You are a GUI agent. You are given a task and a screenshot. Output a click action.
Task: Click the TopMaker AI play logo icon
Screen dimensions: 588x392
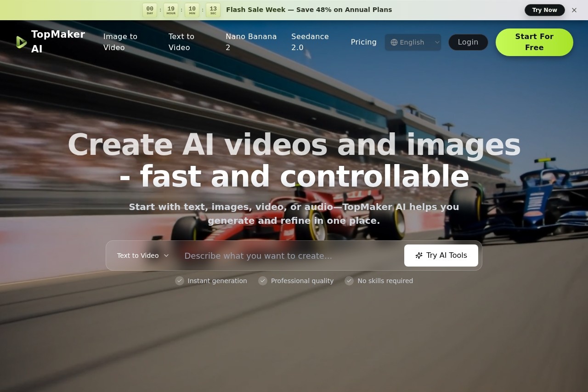point(21,42)
